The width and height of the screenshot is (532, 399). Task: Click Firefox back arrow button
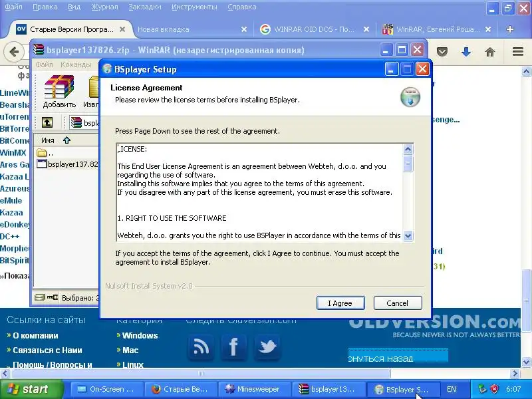[x=13, y=52]
